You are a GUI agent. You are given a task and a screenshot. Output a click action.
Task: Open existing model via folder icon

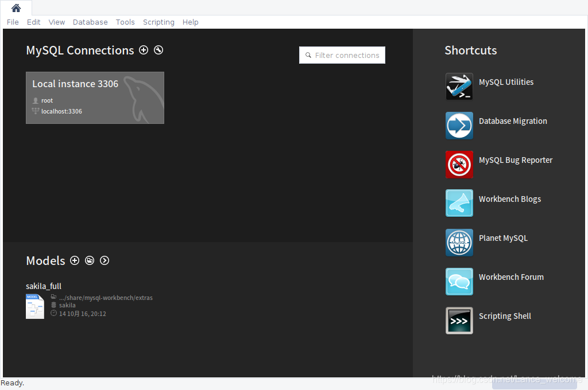(90, 260)
